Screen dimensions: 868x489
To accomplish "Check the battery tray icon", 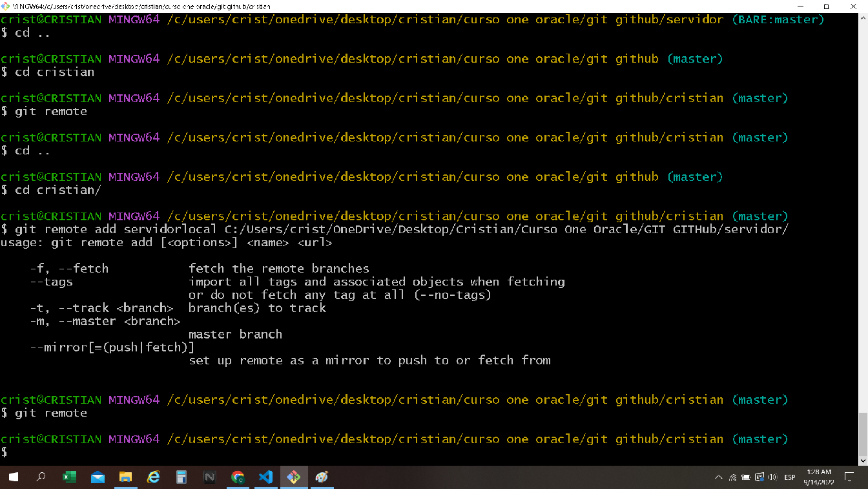I will click(746, 477).
